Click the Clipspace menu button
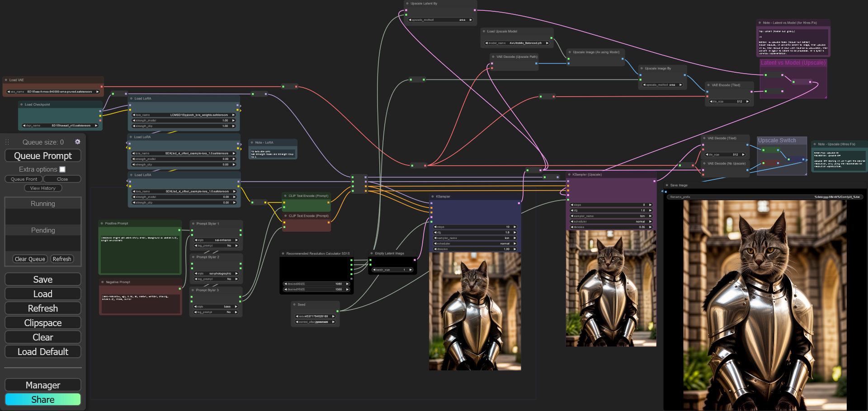The height and width of the screenshot is (411, 868). click(43, 322)
